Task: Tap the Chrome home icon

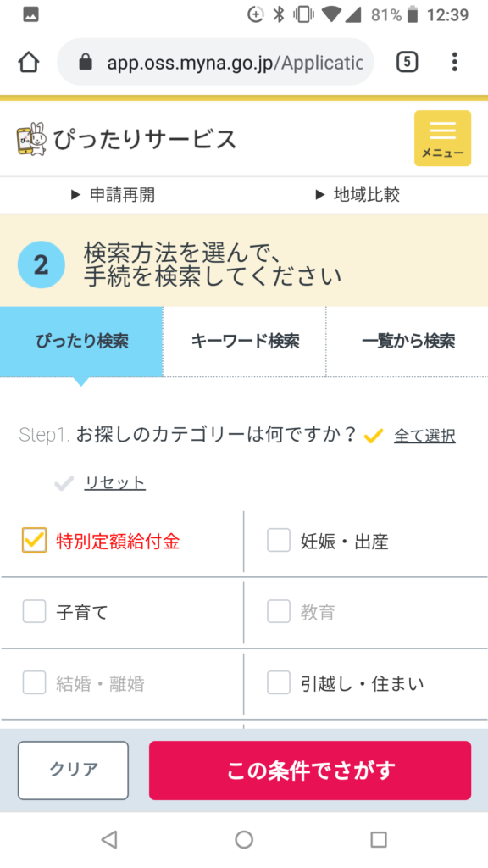Action: tap(29, 62)
